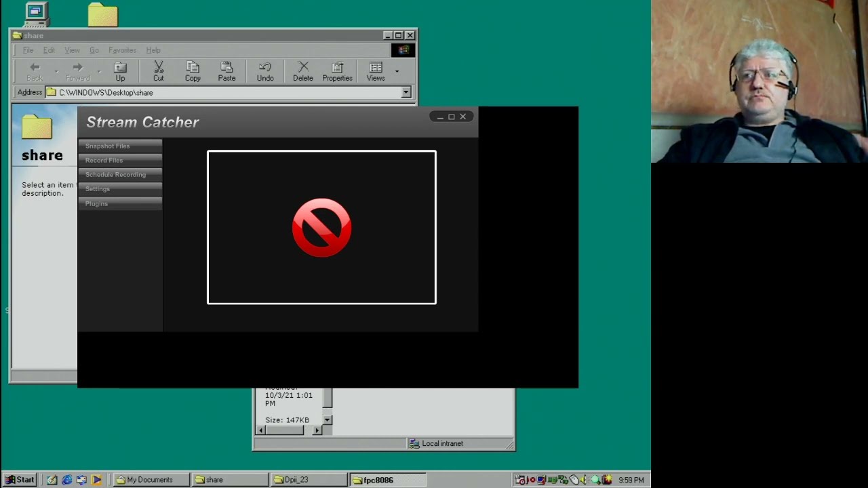Open the Edit menu in share window
The width and height of the screenshot is (868, 488).
49,50
